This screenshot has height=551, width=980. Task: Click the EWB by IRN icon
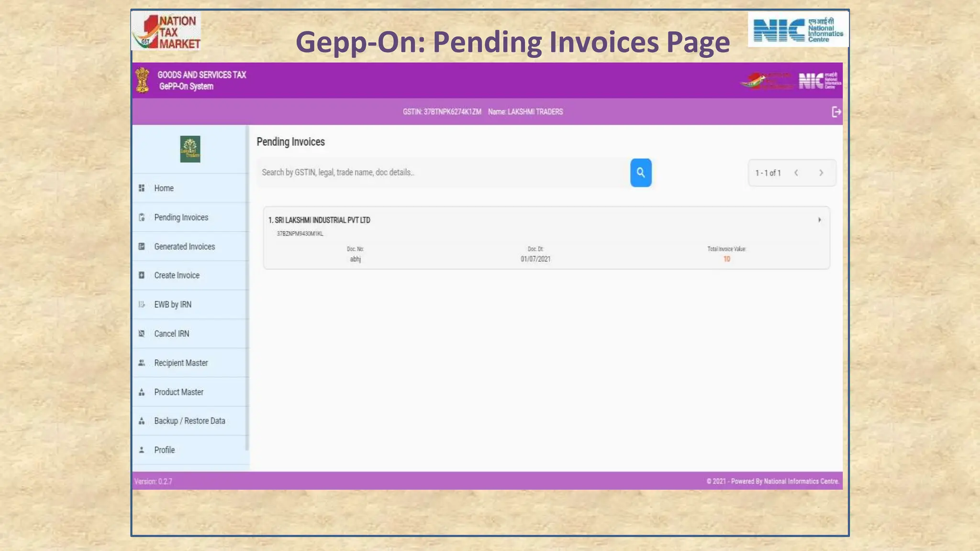142,304
